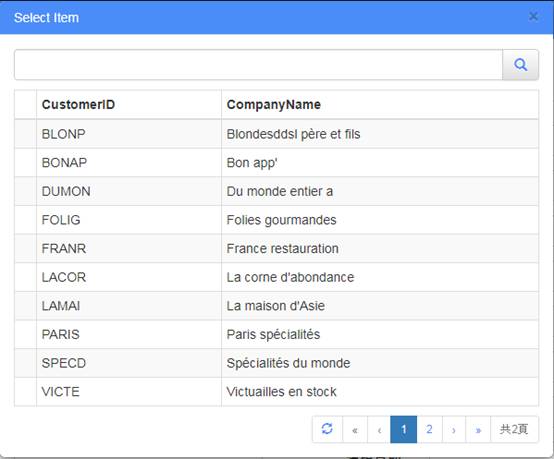Sort by CompanyName column header
The image size is (554, 459).
click(x=380, y=105)
